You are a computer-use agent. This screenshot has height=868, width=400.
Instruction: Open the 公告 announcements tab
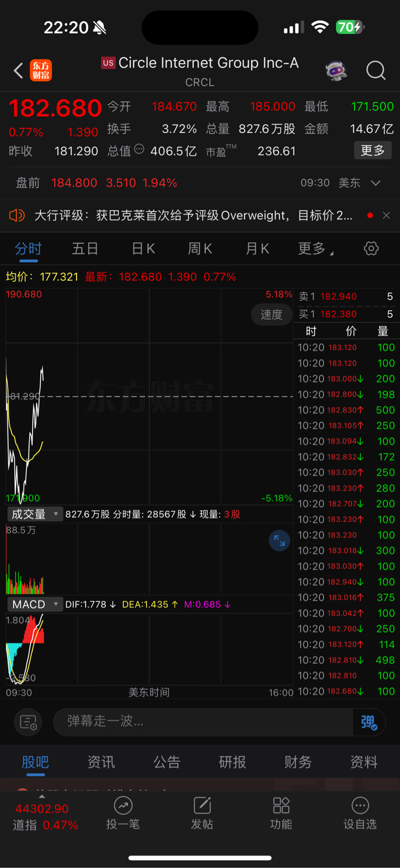coord(167,762)
